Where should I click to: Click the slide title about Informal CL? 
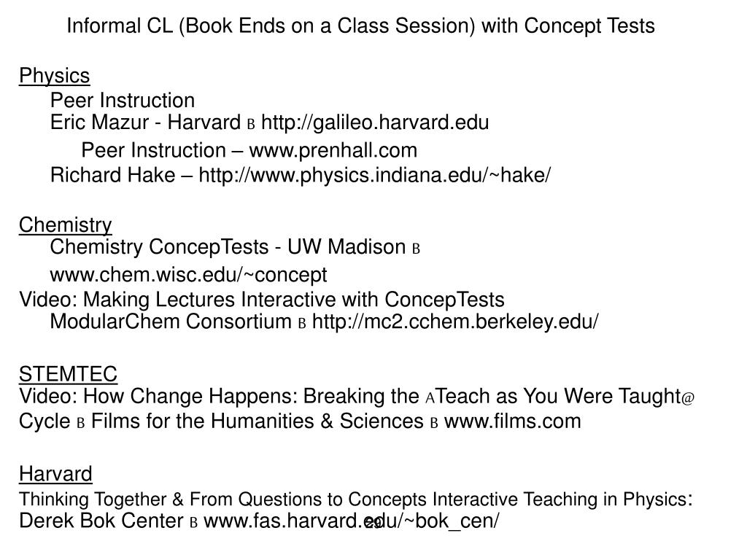pyautogui.click(x=360, y=26)
